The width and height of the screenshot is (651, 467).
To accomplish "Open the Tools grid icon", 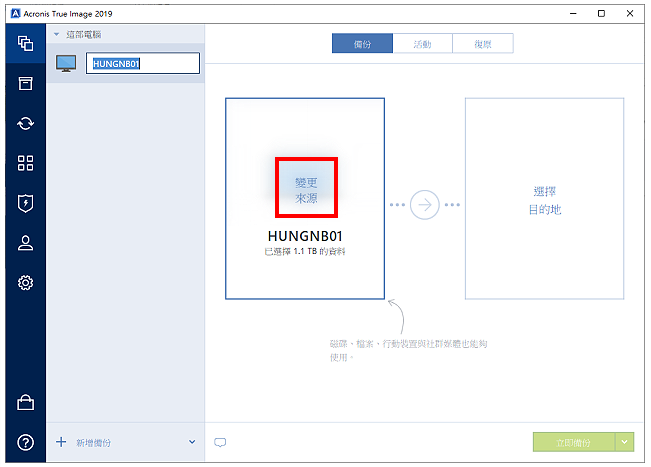I will (25, 163).
